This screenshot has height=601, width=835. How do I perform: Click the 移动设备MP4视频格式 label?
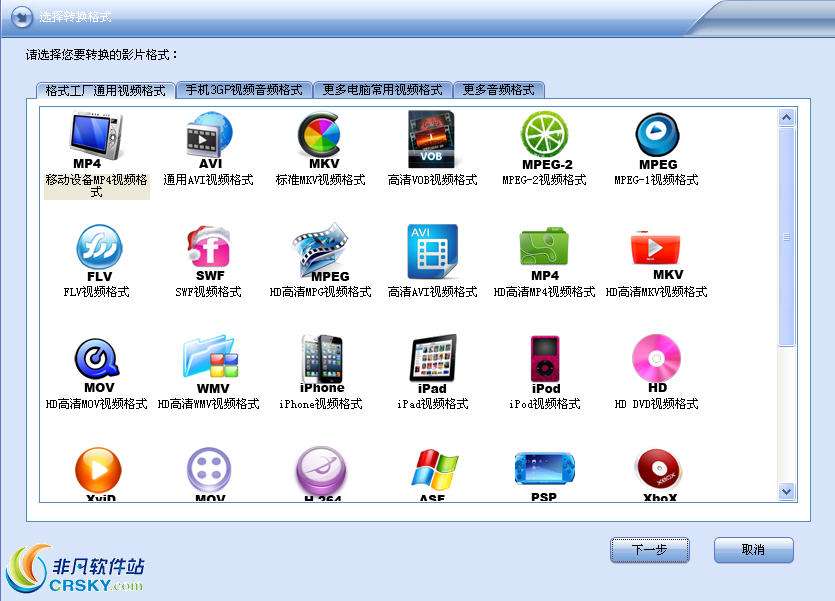point(96,186)
